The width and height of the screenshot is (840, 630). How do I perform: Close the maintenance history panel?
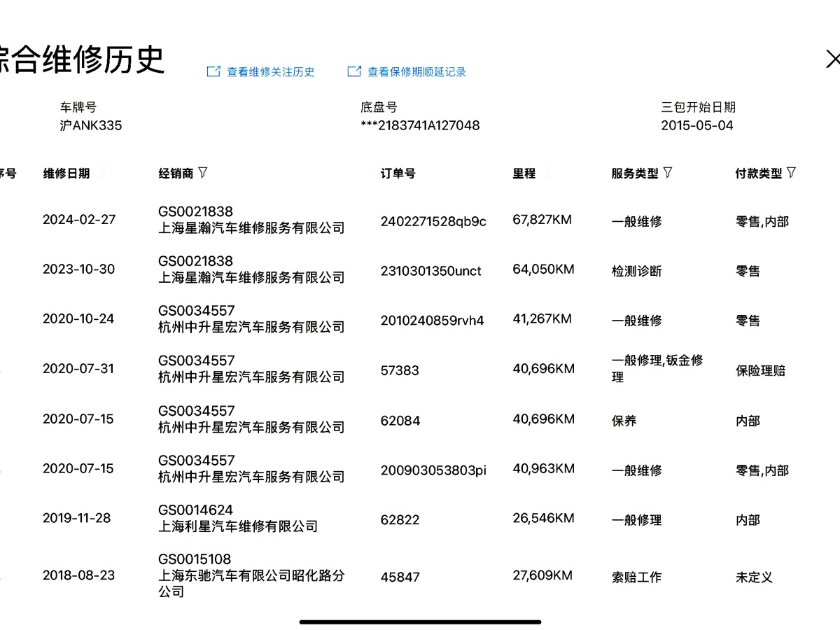point(833,59)
